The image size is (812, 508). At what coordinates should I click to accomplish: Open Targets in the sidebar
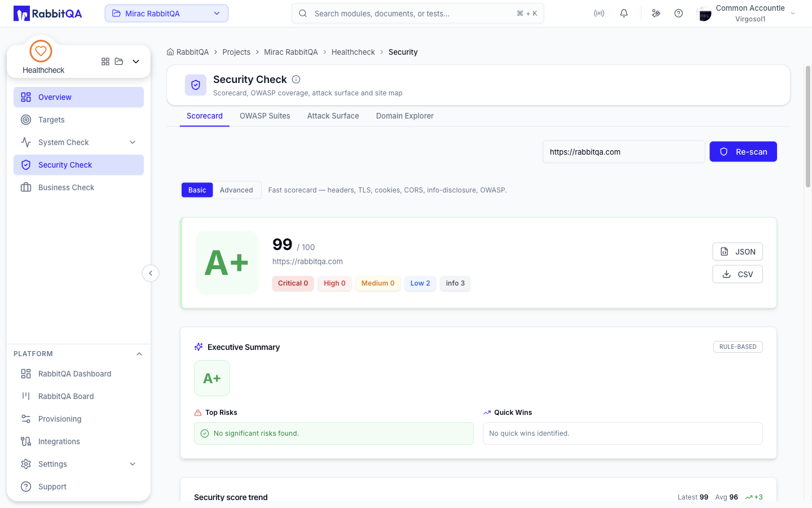(x=78, y=120)
